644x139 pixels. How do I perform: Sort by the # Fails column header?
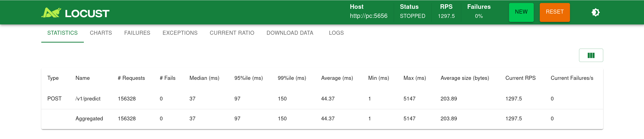[168, 78]
